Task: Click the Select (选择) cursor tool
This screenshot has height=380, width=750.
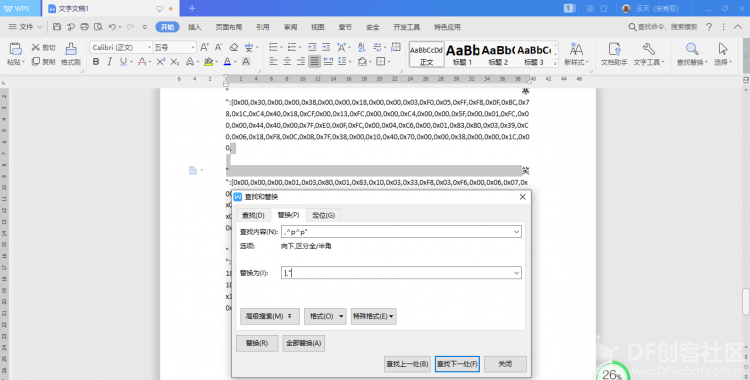Action: tap(723, 54)
